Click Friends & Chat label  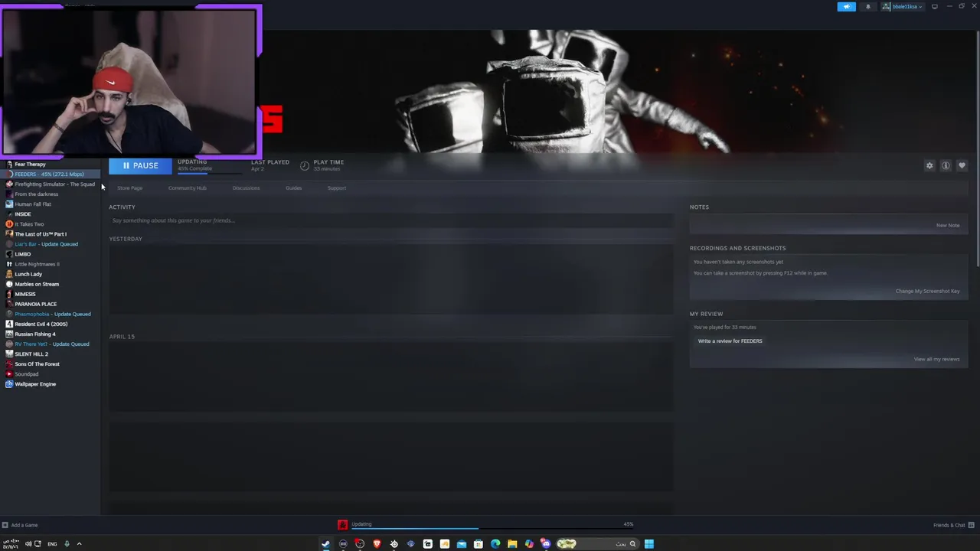pos(949,525)
